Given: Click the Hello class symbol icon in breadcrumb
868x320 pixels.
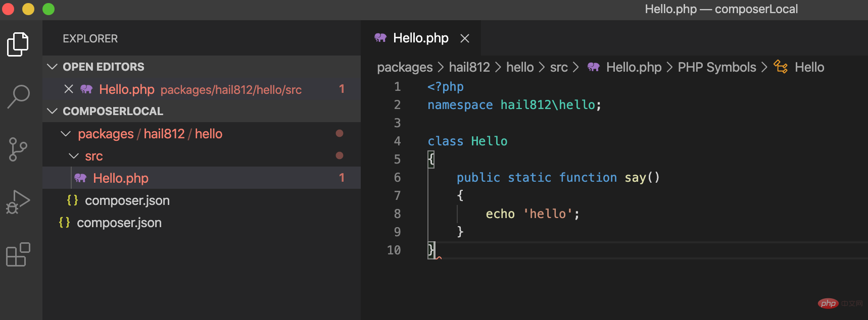Looking at the screenshot, I should coord(781,67).
